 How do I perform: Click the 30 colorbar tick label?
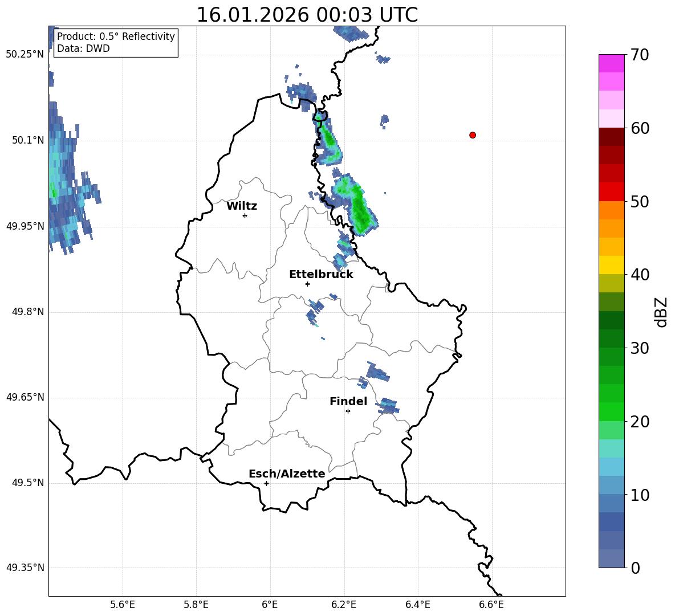(639, 348)
